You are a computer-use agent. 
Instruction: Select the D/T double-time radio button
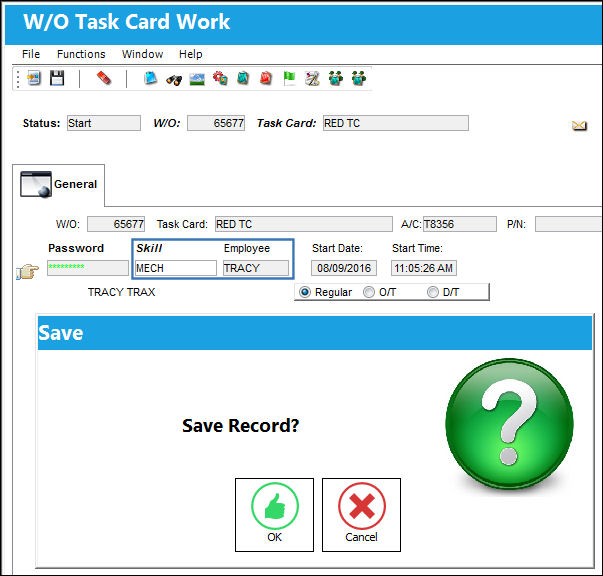(x=433, y=292)
